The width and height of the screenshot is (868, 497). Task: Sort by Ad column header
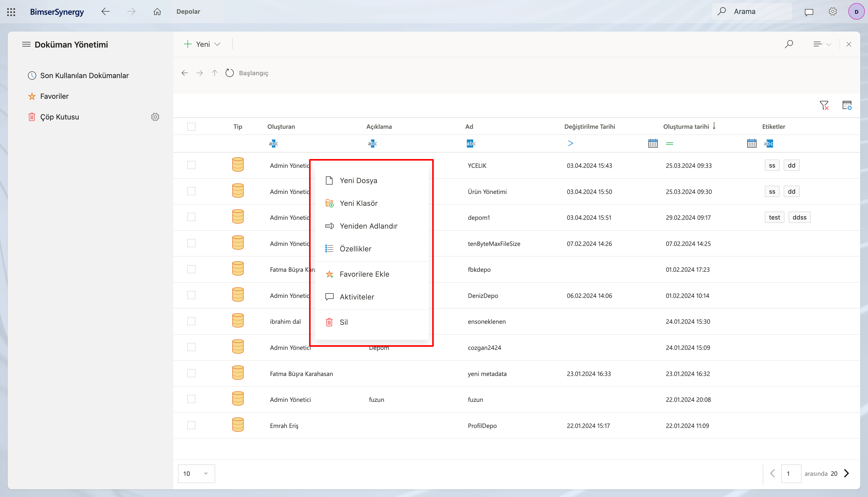[469, 127]
